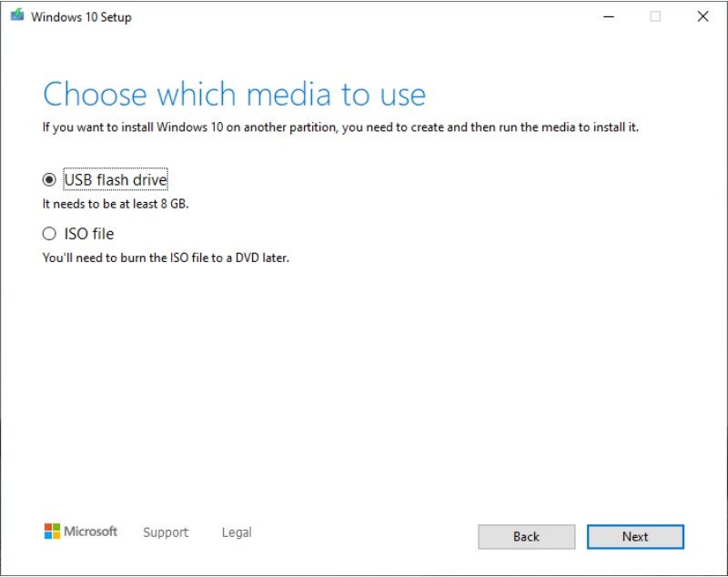The image size is (728, 577).
Task: Click the 'USB flash drive' label text
Action: tap(115, 179)
